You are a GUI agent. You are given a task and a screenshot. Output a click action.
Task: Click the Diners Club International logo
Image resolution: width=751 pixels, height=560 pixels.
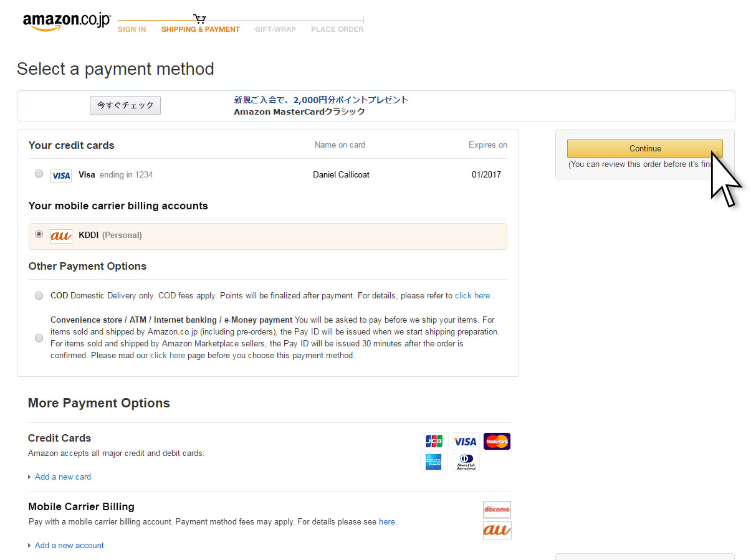[x=466, y=462]
